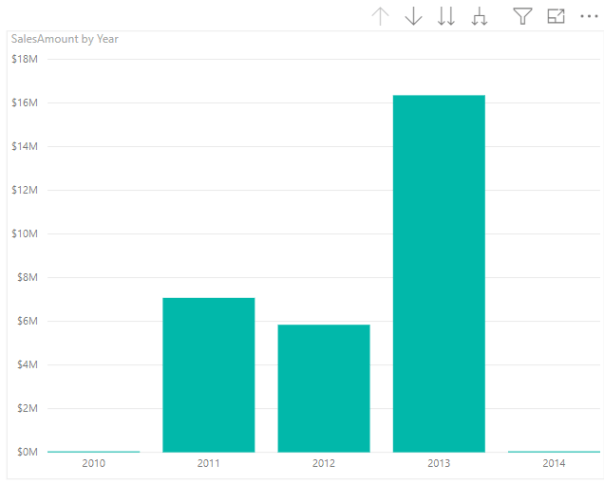
Task: Click the 2012 sales bar
Action: pyautogui.click(x=324, y=388)
